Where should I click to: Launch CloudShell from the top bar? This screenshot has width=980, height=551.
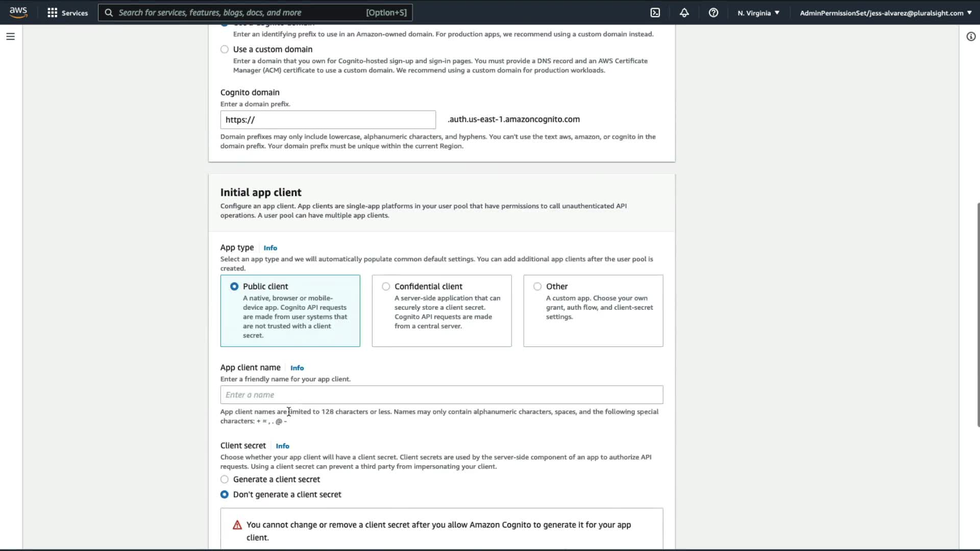point(655,13)
